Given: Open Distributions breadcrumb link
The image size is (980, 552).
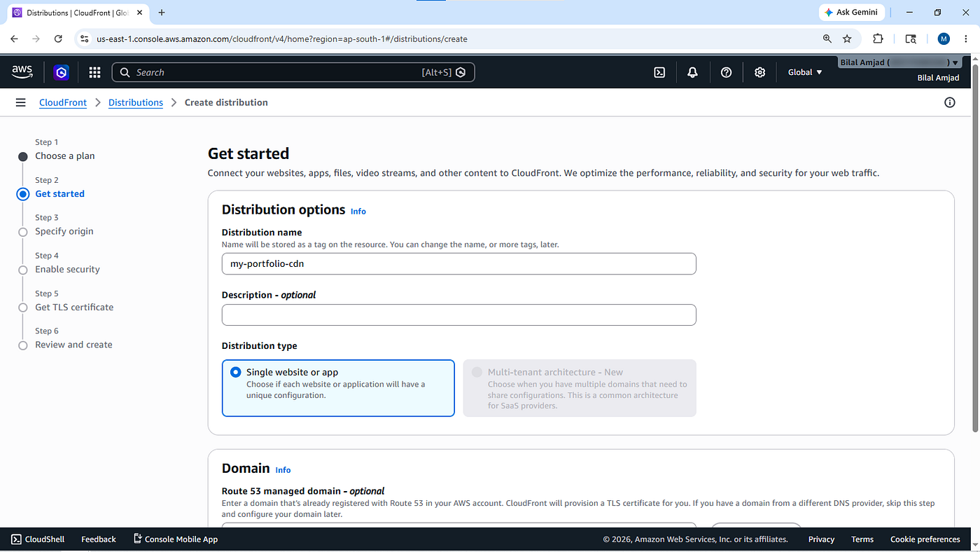Looking at the screenshot, I should coord(136,102).
